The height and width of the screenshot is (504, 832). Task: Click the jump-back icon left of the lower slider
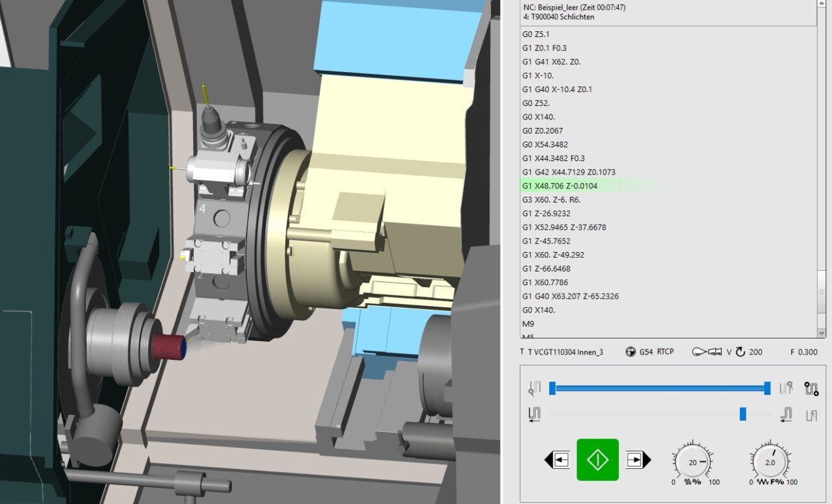533,414
